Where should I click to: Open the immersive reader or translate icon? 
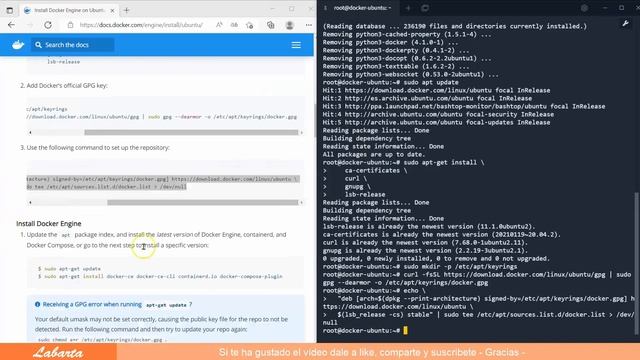coord(234,25)
